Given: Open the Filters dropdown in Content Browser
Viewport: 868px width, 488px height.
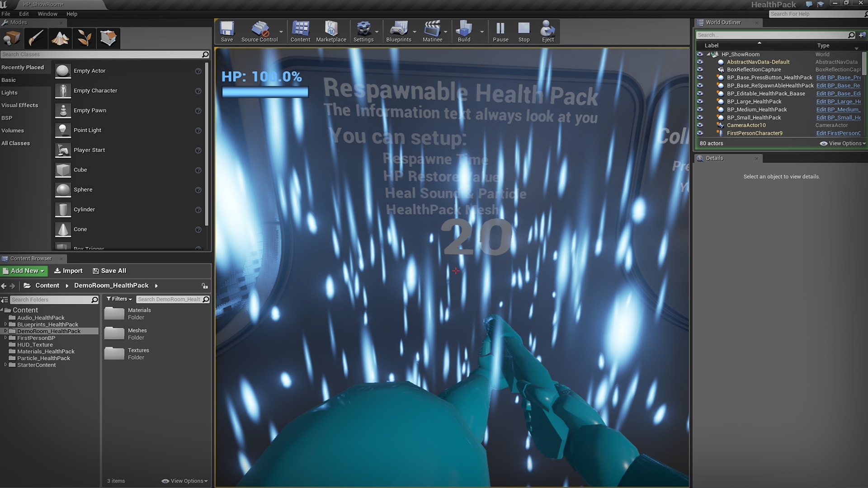Looking at the screenshot, I should tap(118, 299).
